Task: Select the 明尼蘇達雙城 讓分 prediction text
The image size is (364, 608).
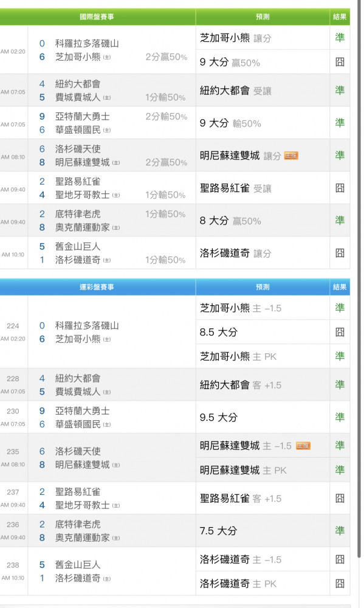Action: click(x=241, y=156)
